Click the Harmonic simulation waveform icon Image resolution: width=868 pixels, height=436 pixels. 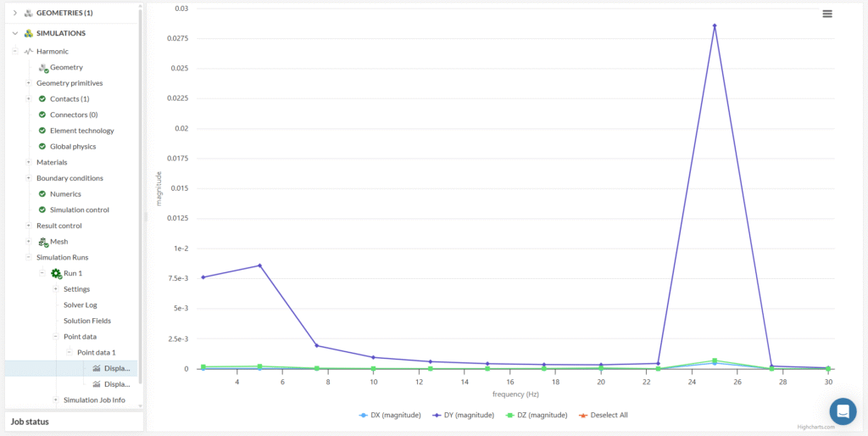(28, 52)
